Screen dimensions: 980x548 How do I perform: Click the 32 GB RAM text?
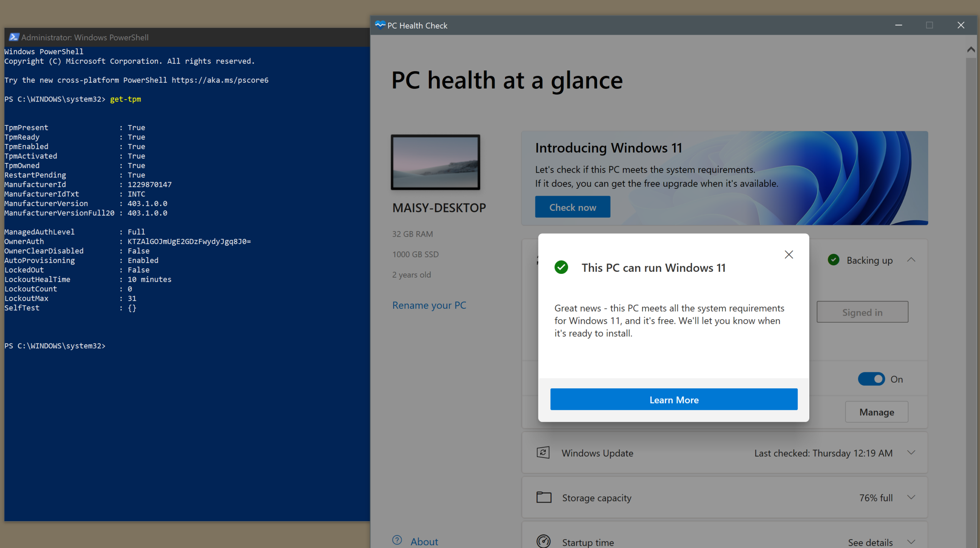(x=412, y=234)
